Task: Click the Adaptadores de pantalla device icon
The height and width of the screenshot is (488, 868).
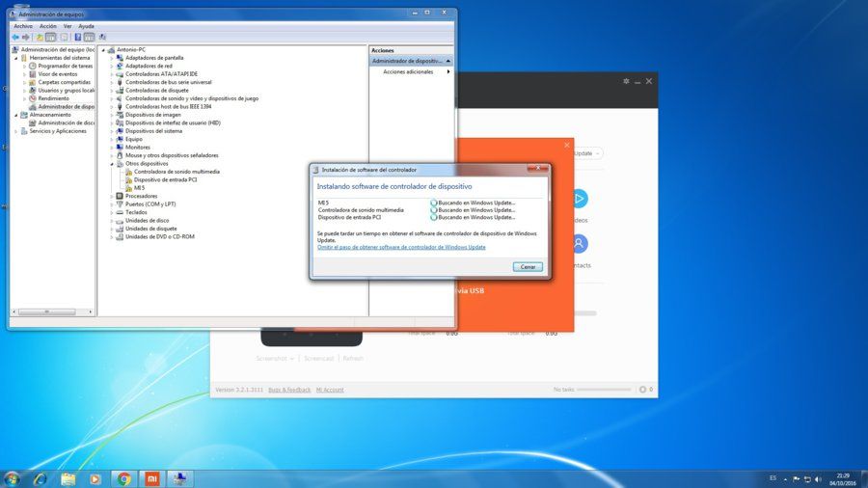Action: pyautogui.click(x=120, y=58)
